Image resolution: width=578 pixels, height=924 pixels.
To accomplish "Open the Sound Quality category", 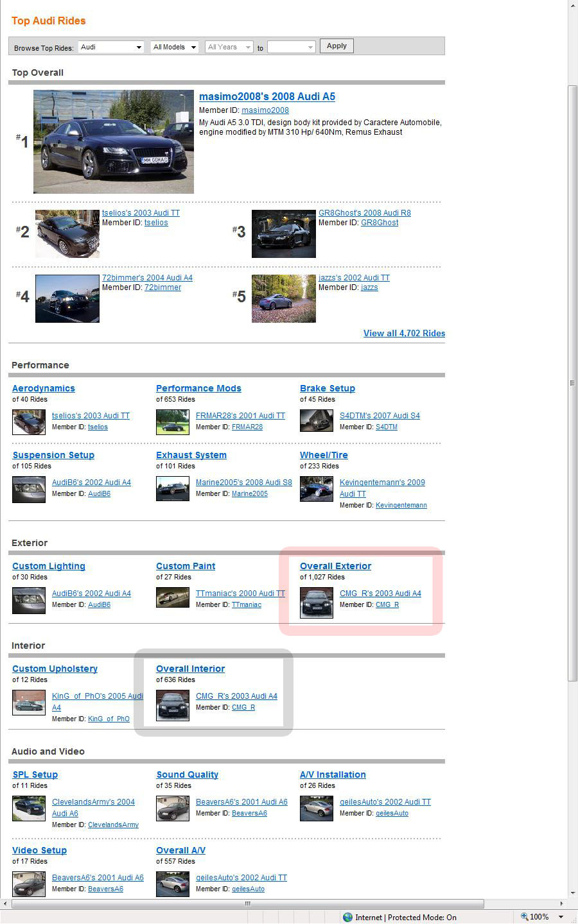I will point(187,774).
